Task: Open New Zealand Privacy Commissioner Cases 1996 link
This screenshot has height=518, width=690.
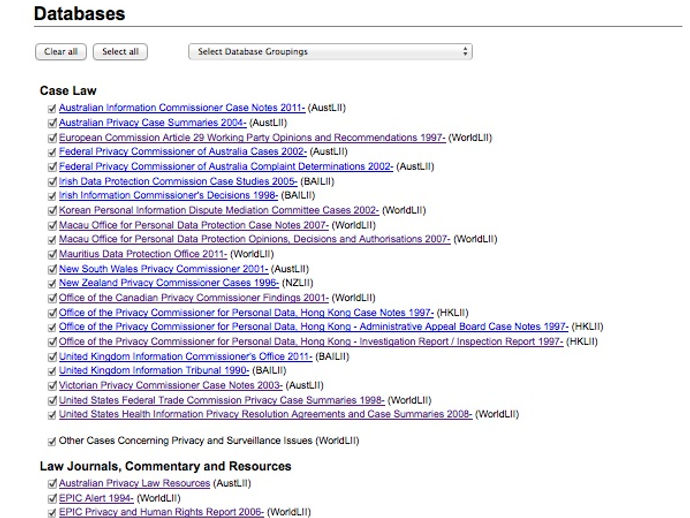Action: 169,283
